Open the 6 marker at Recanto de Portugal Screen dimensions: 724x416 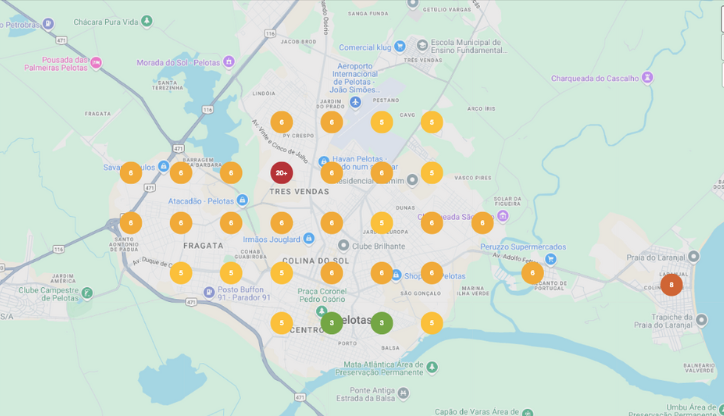pos(532,273)
